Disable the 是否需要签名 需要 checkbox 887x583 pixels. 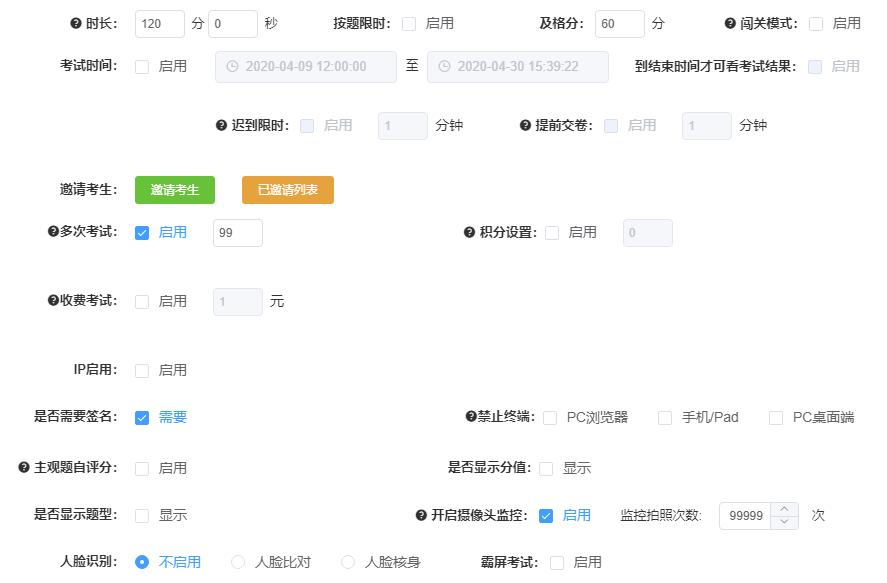[141, 418]
